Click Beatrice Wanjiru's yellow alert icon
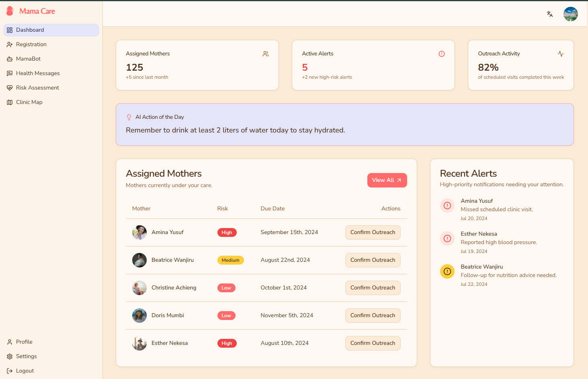Image resolution: width=588 pixels, height=379 pixels. [x=447, y=271]
